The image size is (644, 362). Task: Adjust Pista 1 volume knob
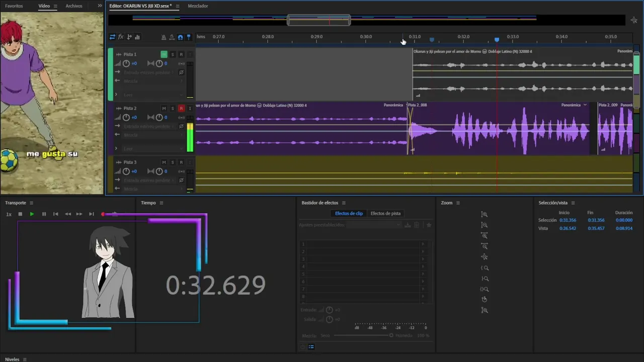(126, 63)
